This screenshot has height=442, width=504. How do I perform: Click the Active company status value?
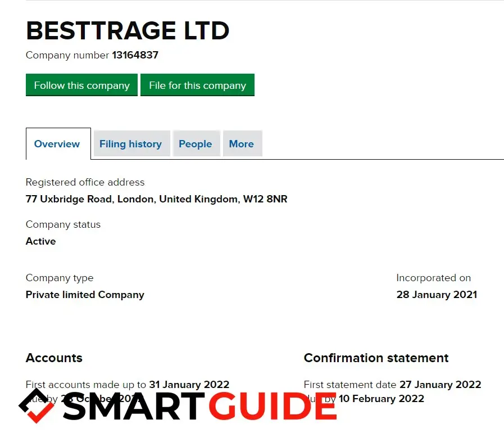[40, 241]
